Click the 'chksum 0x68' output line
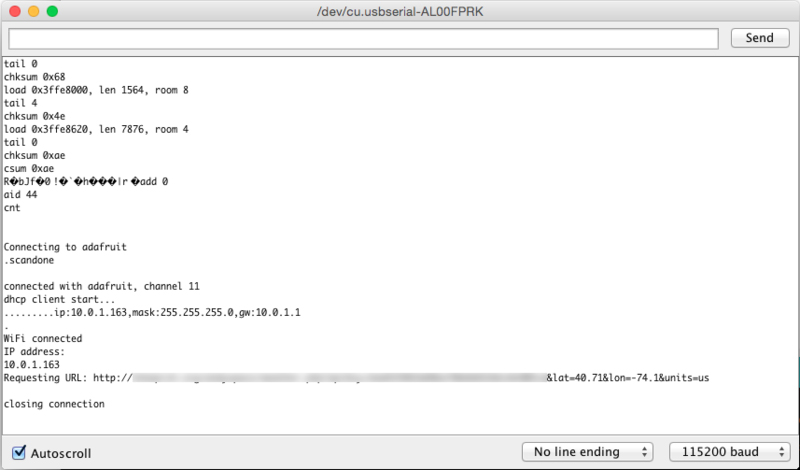 coord(35,77)
